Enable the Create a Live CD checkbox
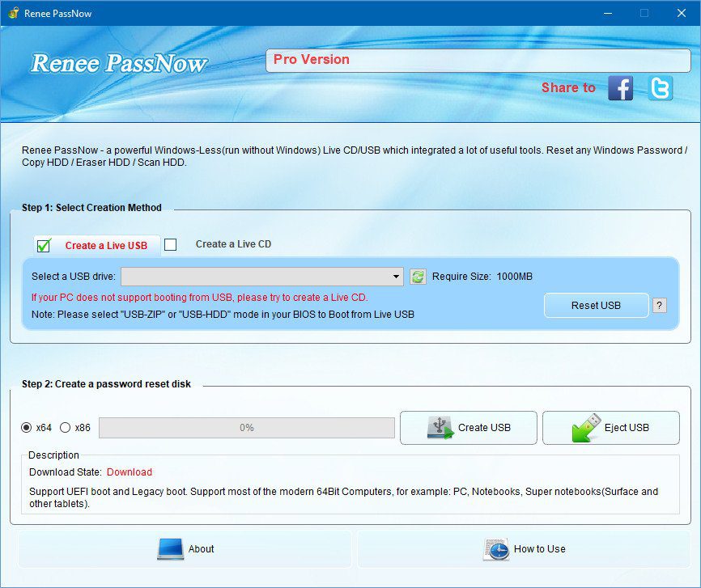This screenshot has height=588, width=701. (170, 245)
